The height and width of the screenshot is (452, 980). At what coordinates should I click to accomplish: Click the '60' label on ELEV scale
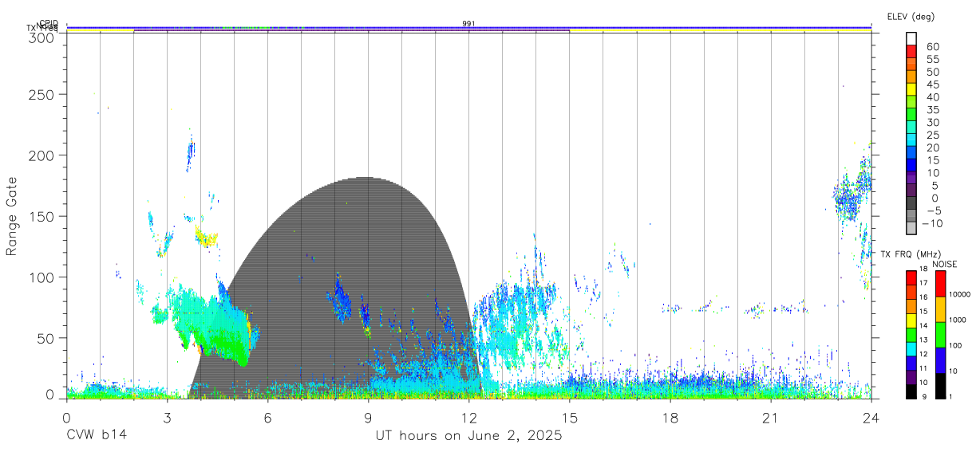[x=932, y=46]
